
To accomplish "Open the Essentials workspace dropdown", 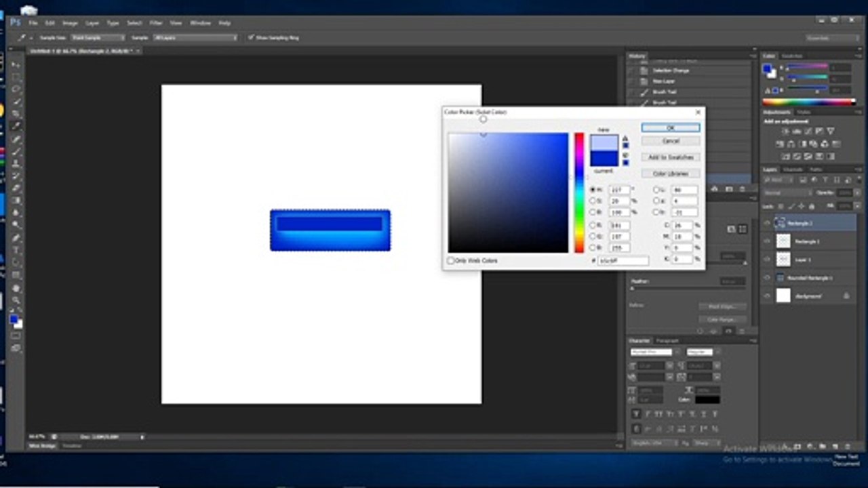I will tap(831, 38).
